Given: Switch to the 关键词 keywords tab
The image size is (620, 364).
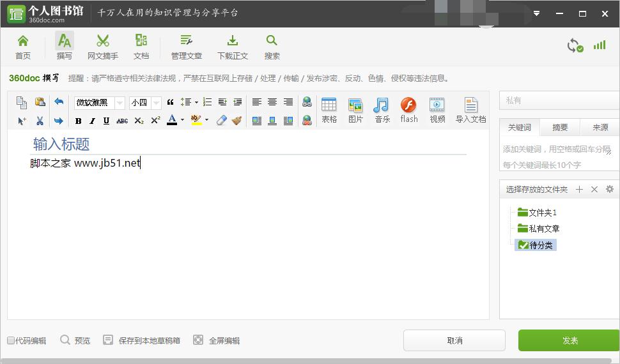Looking at the screenshot, I should tap(520, 127).
